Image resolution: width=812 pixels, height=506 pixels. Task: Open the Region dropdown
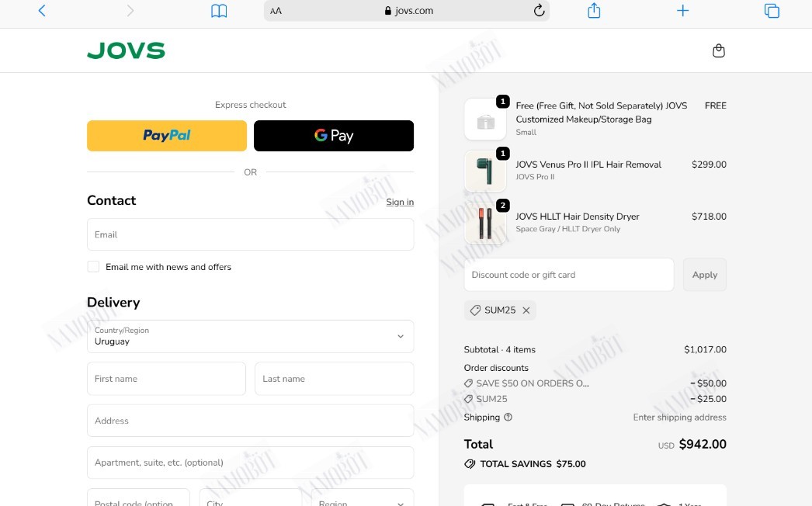coord(363,498)
